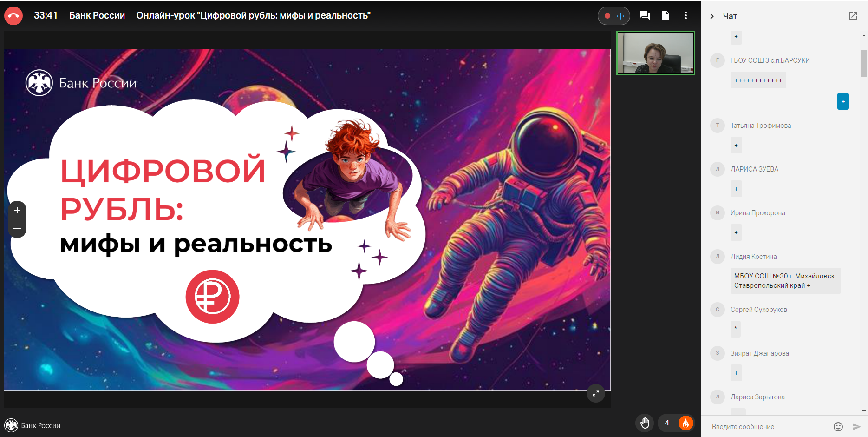Click the name Ирина Прохорова in the chat

click(x=758, y=213)
